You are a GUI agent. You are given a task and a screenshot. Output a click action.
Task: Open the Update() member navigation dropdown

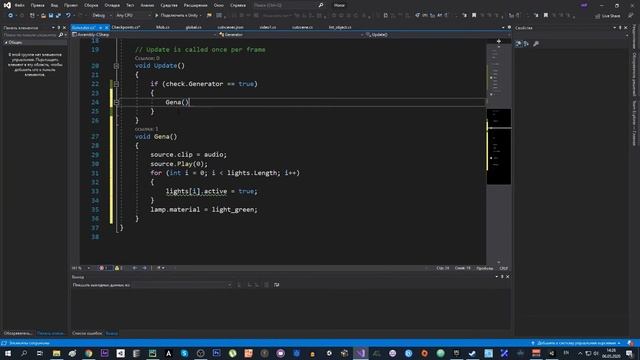438,35
